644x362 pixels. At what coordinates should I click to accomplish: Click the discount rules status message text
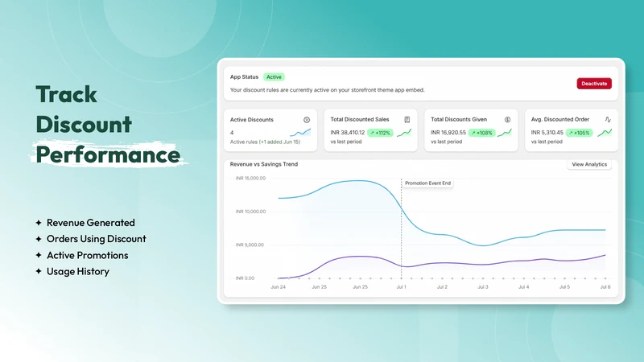click(328, 90)
